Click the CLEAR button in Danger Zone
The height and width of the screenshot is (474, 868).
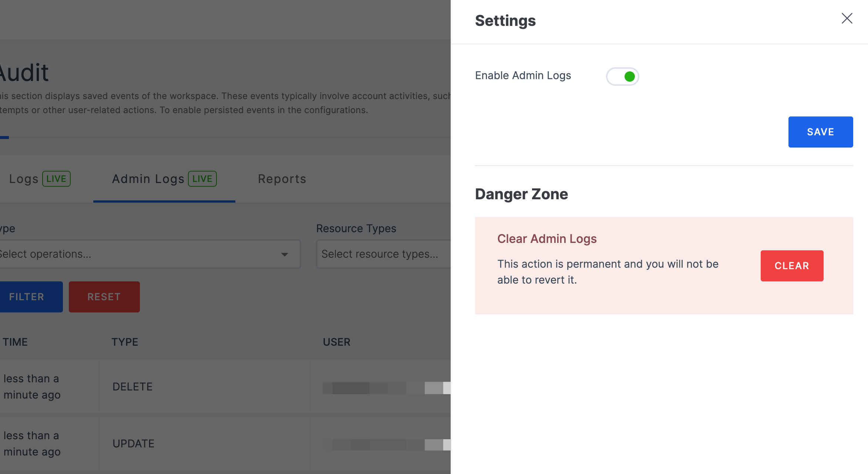[x=791, y=265]
